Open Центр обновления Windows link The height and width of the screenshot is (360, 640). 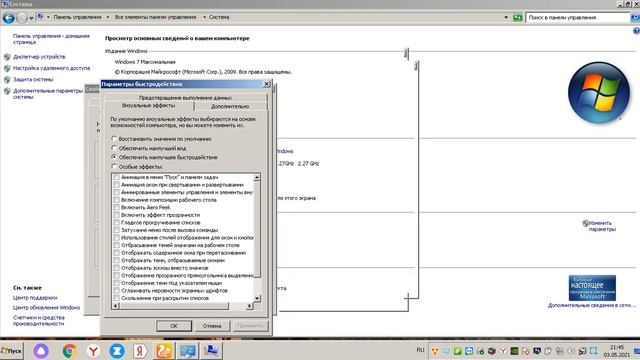tap(47, 307)
